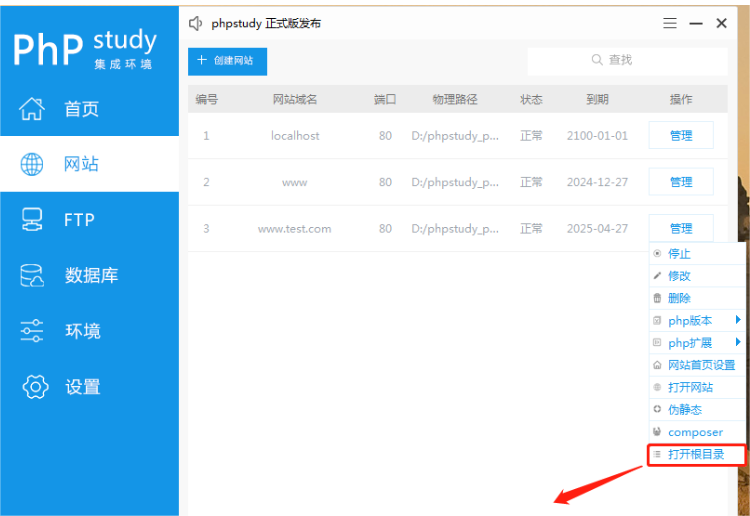Switch to the 环境 sidebar tab

(89, 331)
